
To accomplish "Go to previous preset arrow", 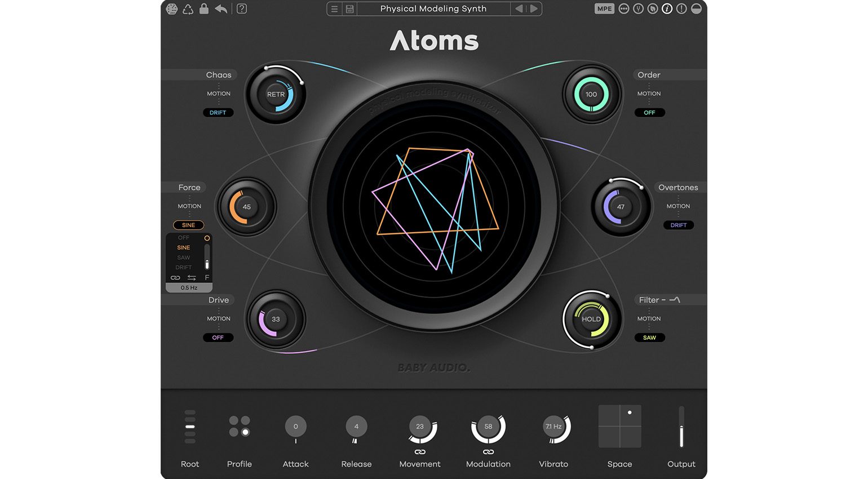I will [x=519, y=8].
